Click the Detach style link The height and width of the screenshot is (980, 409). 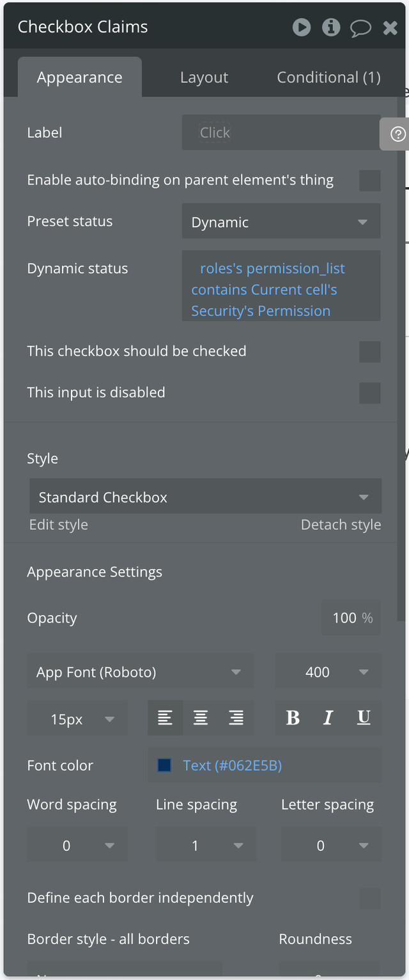point(341,525)
